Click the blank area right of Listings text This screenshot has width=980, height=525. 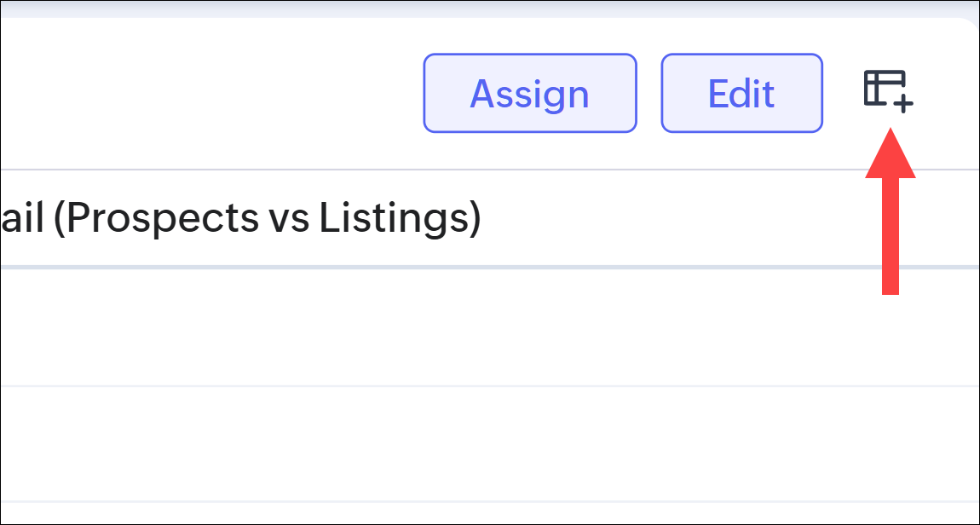click(682, 219)
